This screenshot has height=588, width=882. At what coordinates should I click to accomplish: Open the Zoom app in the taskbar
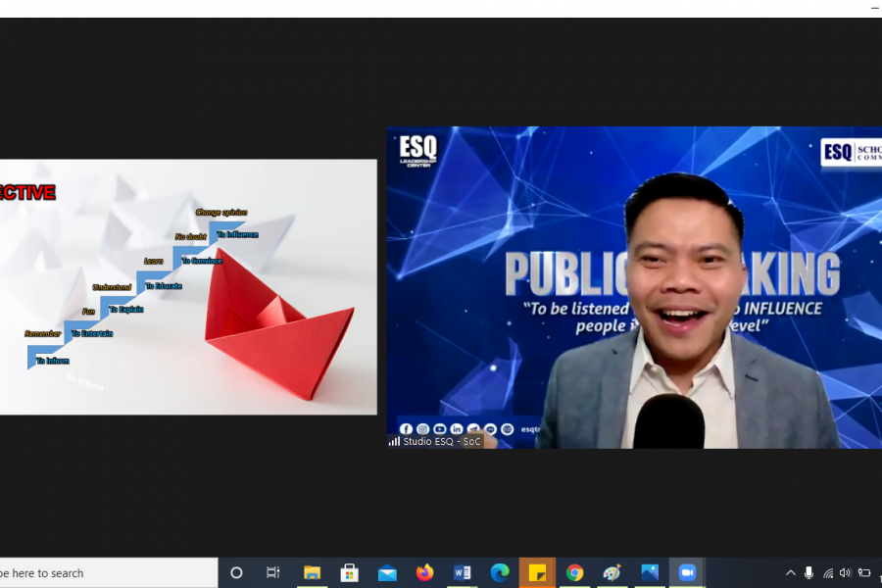click(x=687, y=573)
